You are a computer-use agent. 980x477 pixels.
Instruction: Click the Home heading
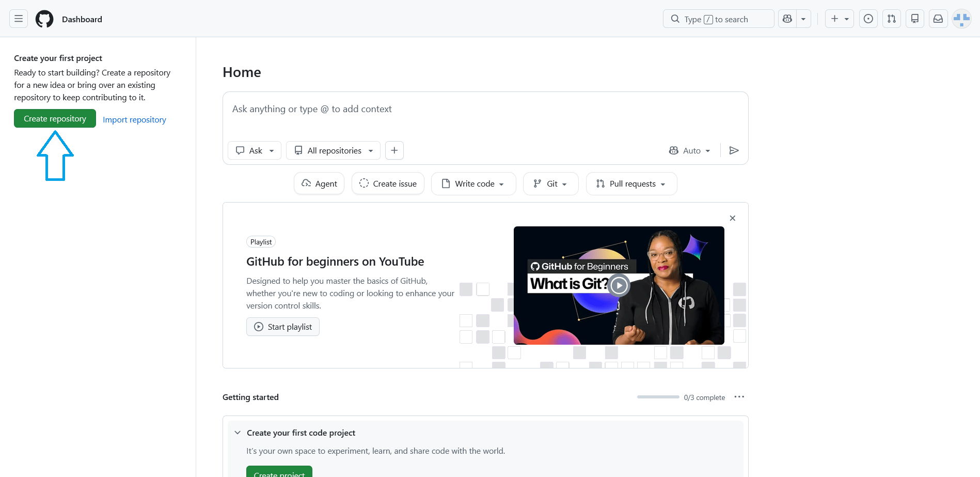(242, 72)
